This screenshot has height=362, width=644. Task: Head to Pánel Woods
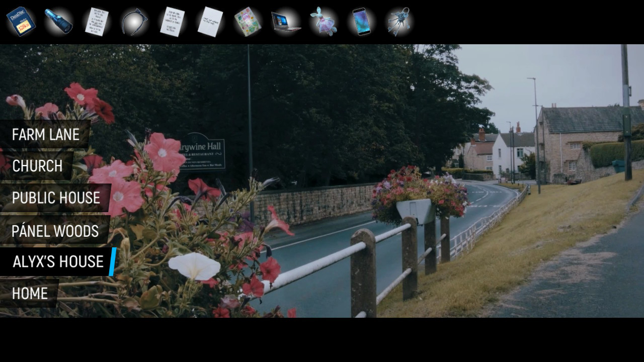[x=55, y=231]
